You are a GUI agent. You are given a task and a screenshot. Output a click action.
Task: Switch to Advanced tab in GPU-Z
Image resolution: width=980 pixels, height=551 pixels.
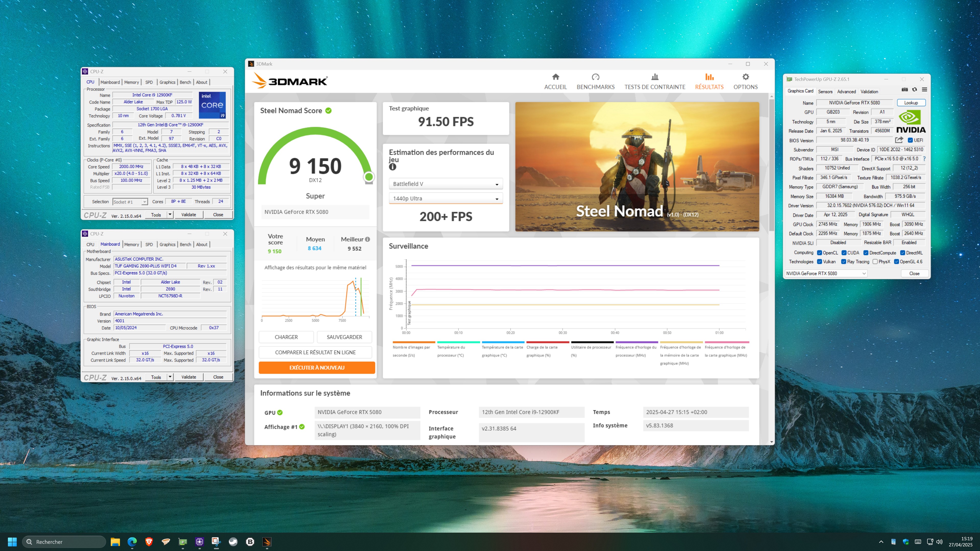tap(846, 91)
